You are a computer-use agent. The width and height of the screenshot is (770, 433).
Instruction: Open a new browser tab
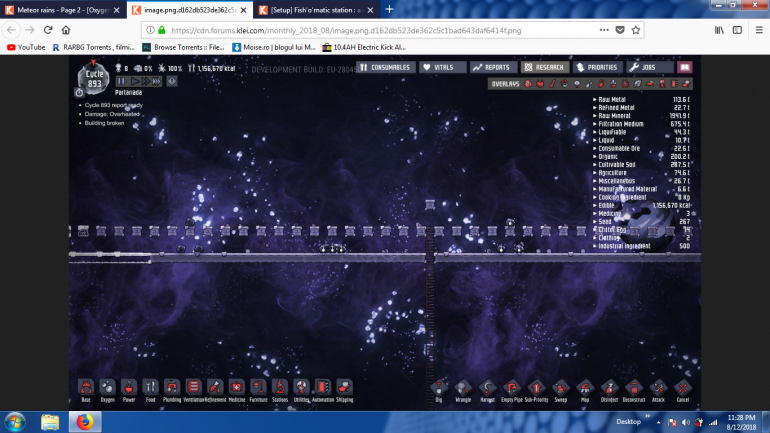point(389,9)
